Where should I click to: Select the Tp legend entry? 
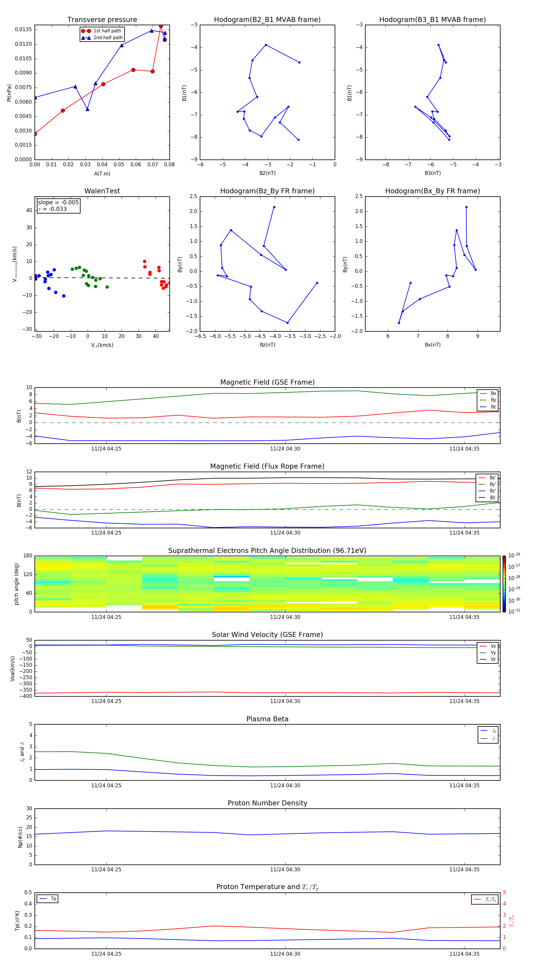tap(48, 899)
